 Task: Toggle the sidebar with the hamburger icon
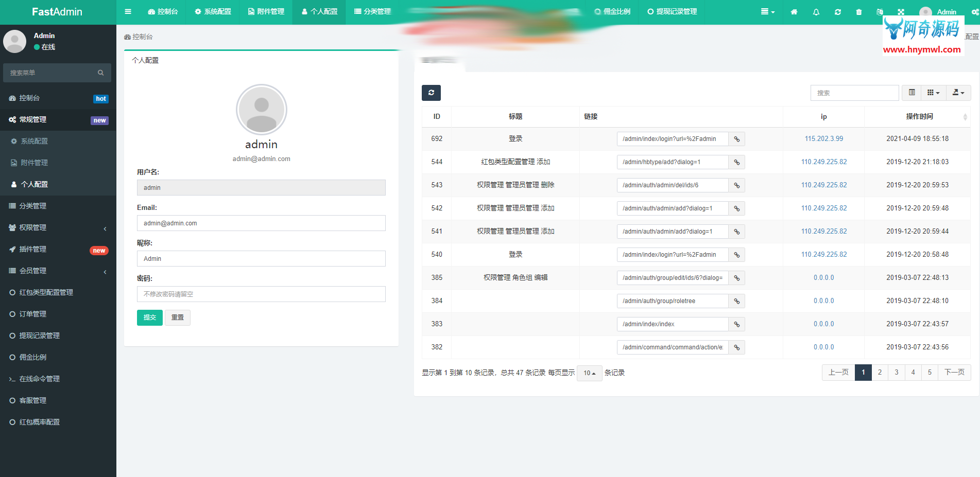tap(128, 11)
